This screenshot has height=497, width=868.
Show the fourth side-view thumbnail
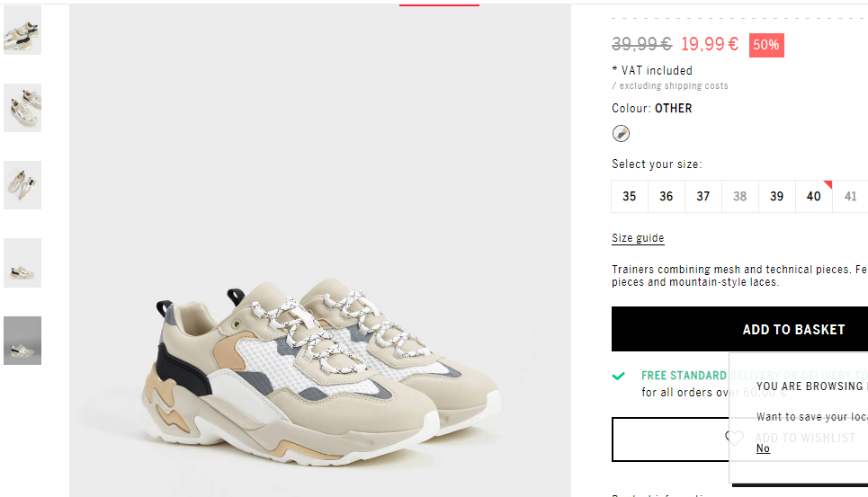22,262
